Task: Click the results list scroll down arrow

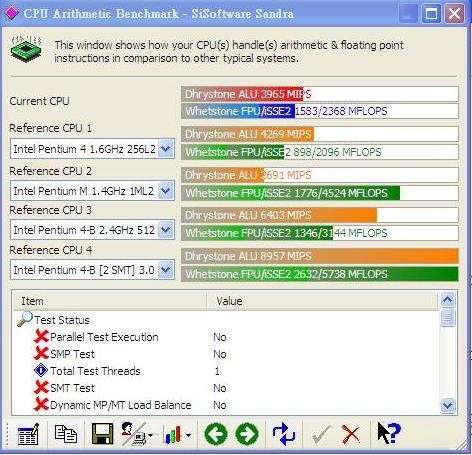Action: coord(447,406)
